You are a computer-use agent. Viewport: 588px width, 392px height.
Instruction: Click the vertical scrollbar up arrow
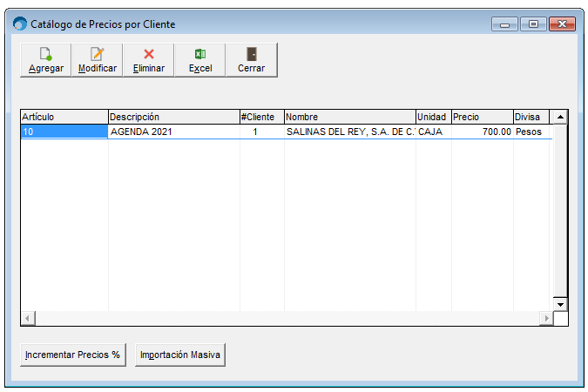coord(560,117)
